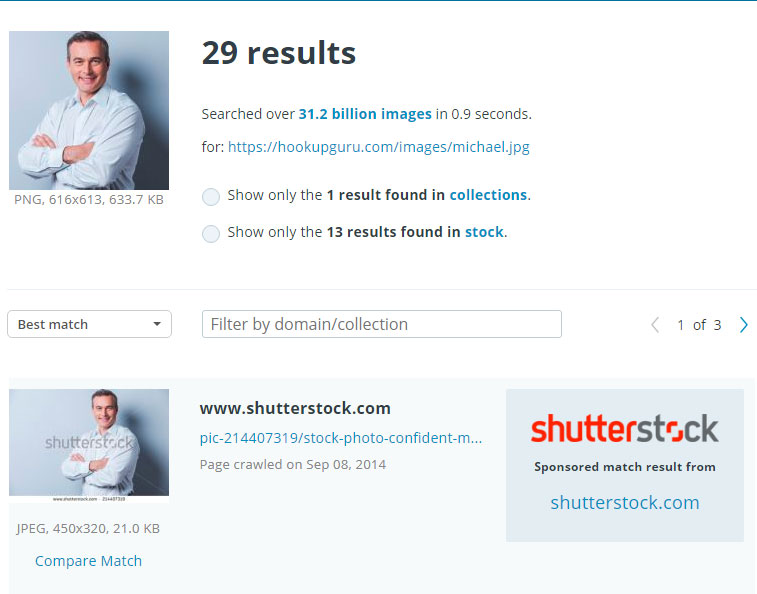Go to next results page arrow

[x=743, y=325]
